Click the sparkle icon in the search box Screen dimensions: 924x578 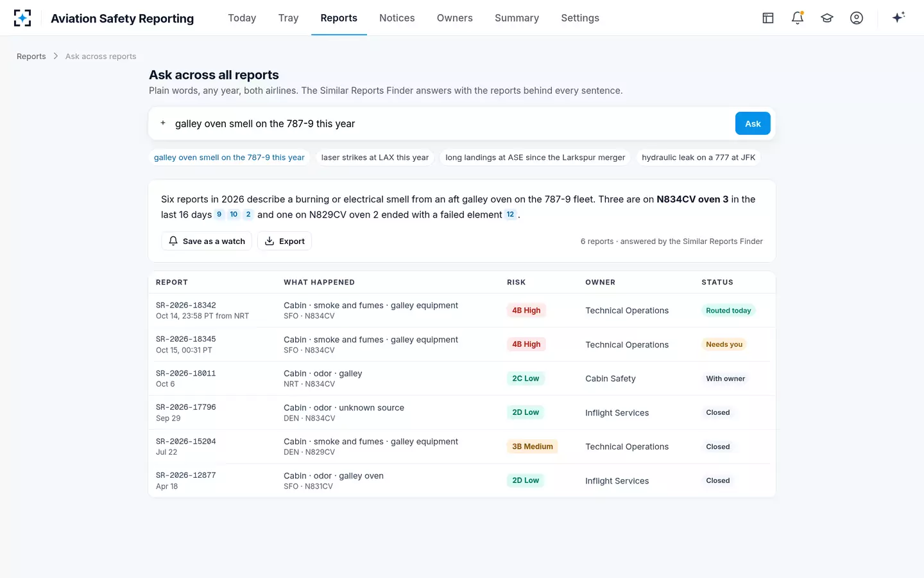pyautogui.click(x=163, y=123)
